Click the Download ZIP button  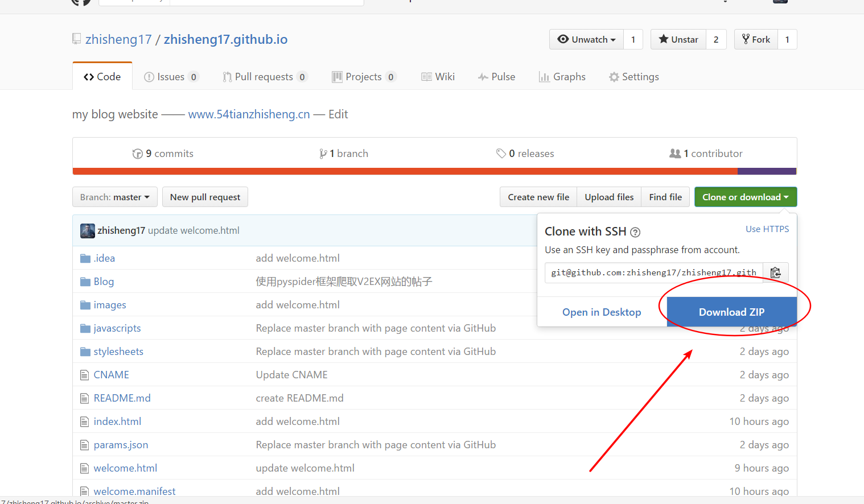point(732,312)
